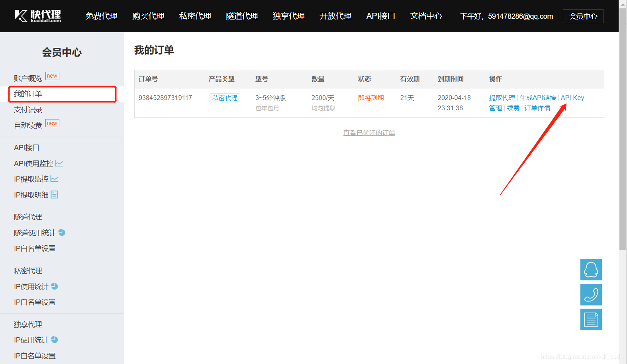Click 管理 for the order
Screen dimensions: 627x364
pos(496,108)
